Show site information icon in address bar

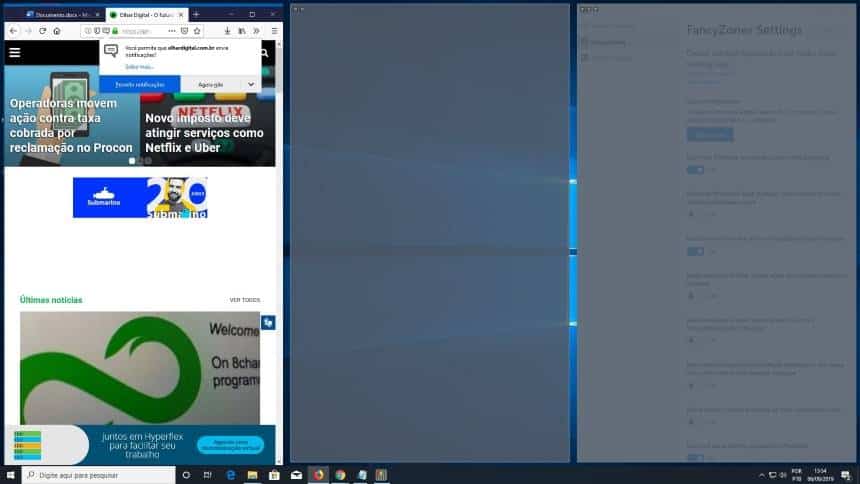pyautogui.click(x=88, y=31)
